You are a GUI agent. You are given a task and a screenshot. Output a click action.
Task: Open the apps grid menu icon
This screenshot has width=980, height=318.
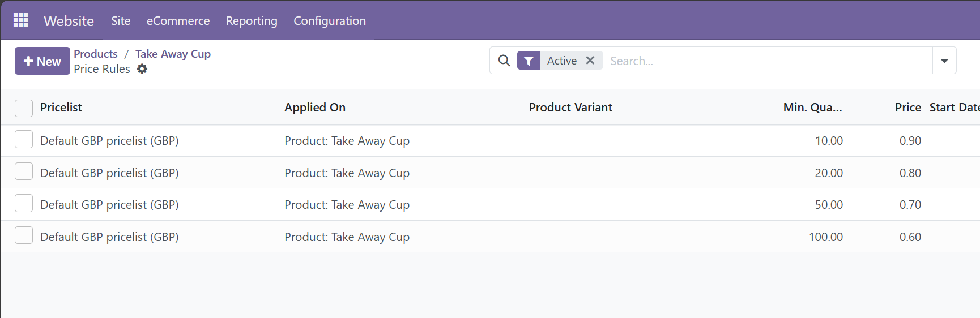tap(21, 20)
